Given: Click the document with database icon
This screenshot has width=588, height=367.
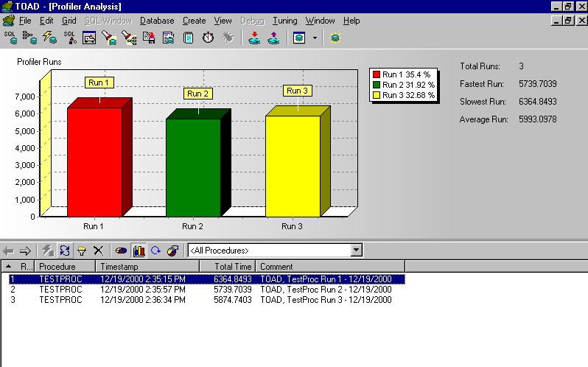Looking at the screenshot, I should (169, 38).
